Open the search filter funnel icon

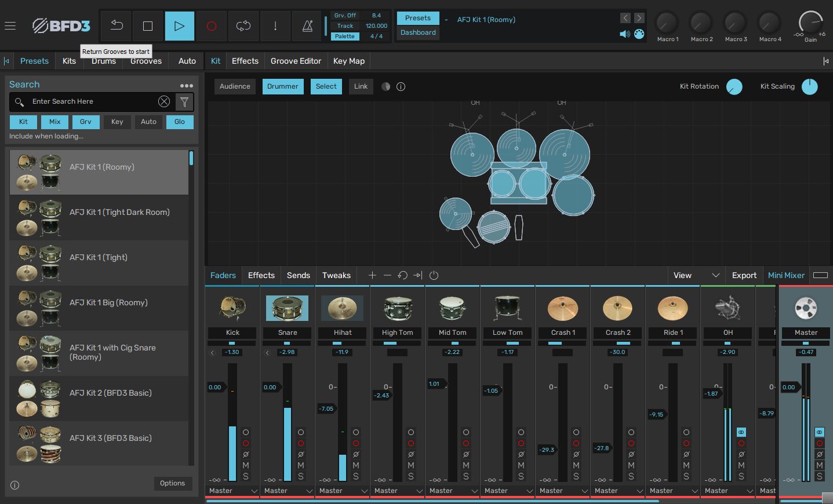(184, 102)
